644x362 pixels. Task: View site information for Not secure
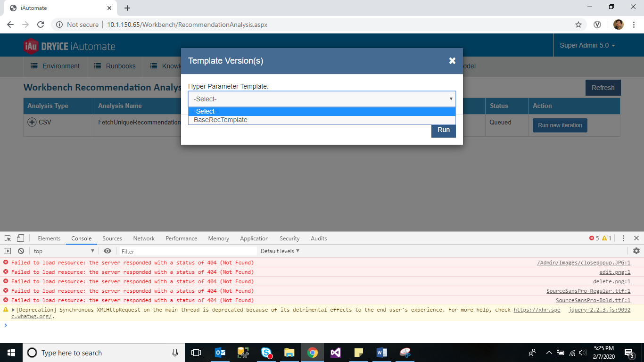(77, 25)
